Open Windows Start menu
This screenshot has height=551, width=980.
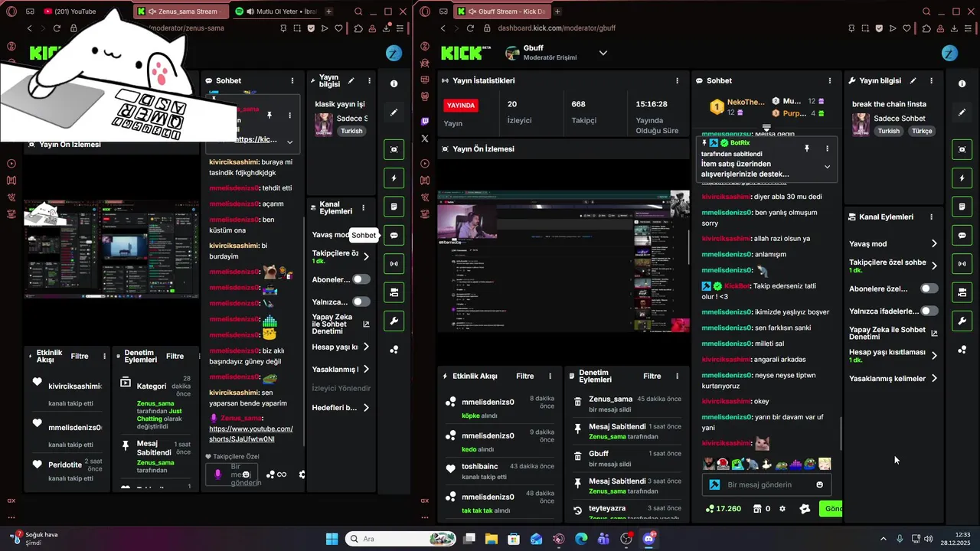tap(332, 539)
